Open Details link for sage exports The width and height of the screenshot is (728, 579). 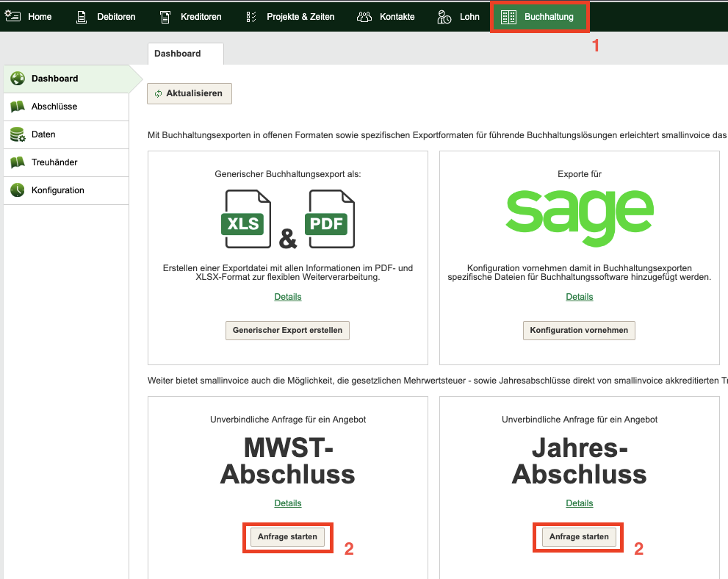tap(580, 297)
